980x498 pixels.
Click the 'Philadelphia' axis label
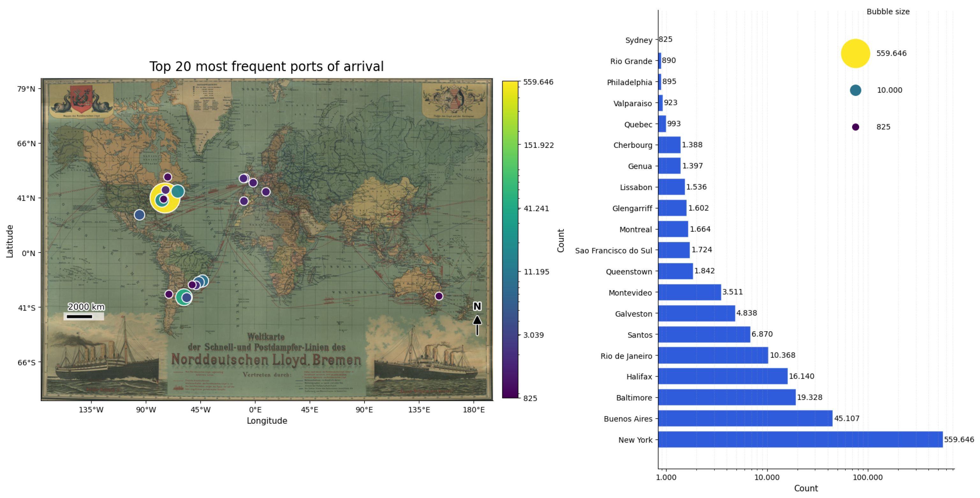click(x=629, y=82)
